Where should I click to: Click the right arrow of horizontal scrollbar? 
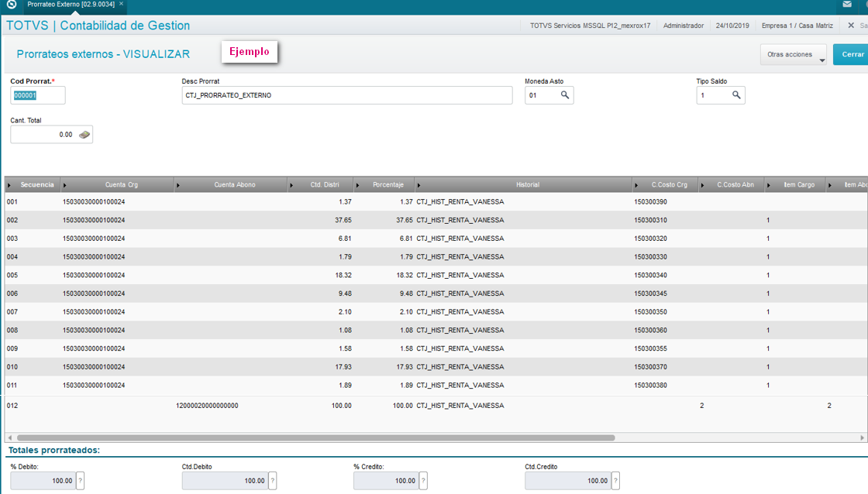[x=862, y=437]
